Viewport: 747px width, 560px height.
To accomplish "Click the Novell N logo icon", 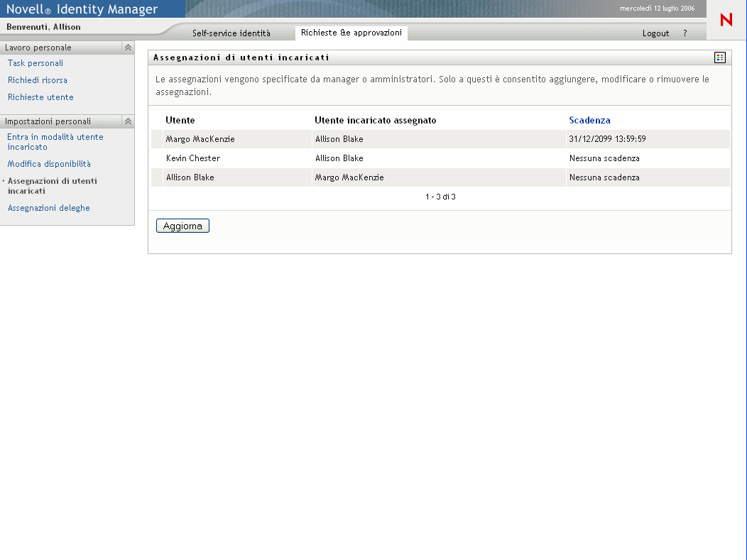I will pyautogui.click(x=726, y=20).
